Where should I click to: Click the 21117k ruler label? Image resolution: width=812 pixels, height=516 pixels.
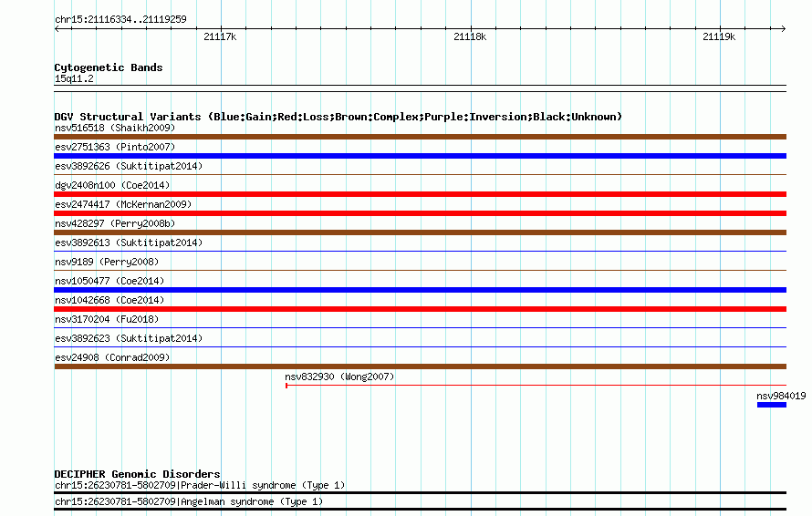pyautogui.click(x=220, y=36)
